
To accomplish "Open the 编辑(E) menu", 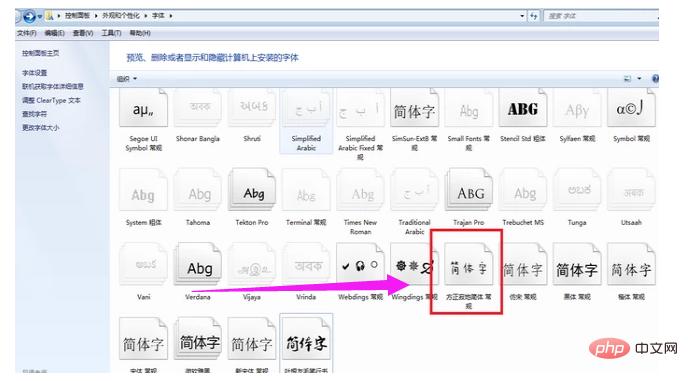I will [x=54, y=33].
